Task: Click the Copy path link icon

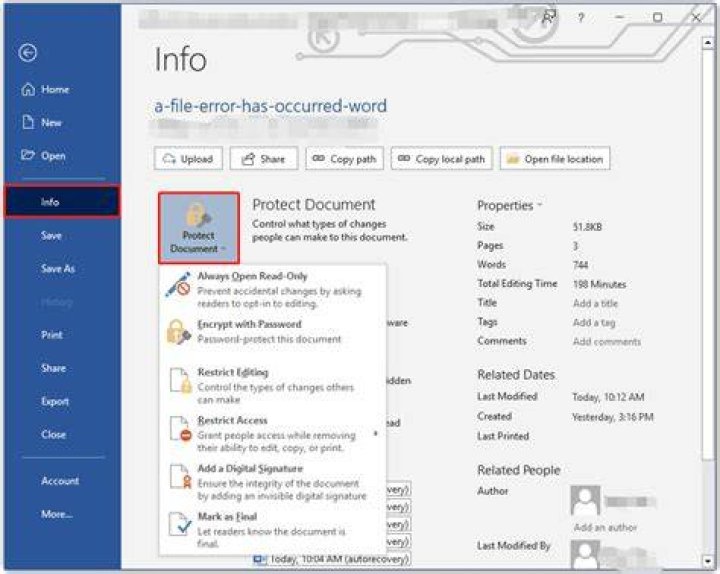Action: pyautogui.click(x=318, y=158)
